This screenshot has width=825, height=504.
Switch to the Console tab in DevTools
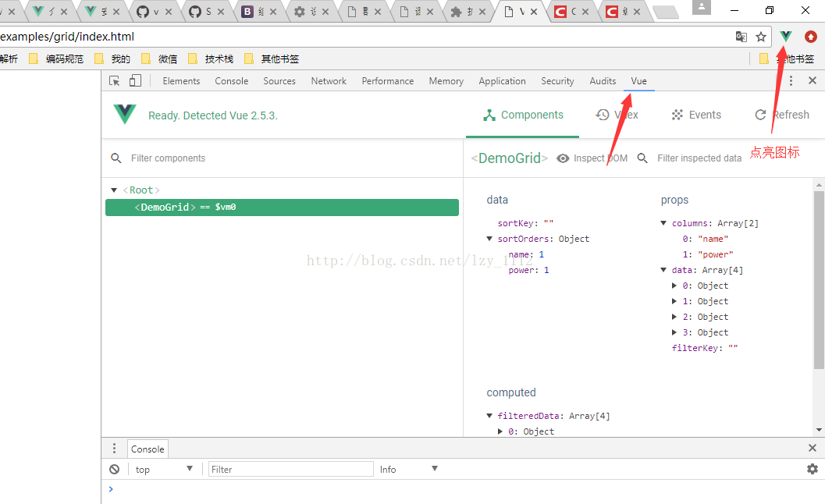tap(232, 81)
